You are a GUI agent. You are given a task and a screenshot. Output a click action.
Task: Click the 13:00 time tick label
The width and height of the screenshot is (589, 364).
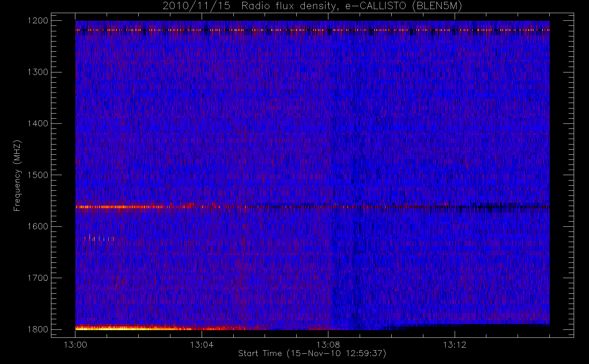75,345
